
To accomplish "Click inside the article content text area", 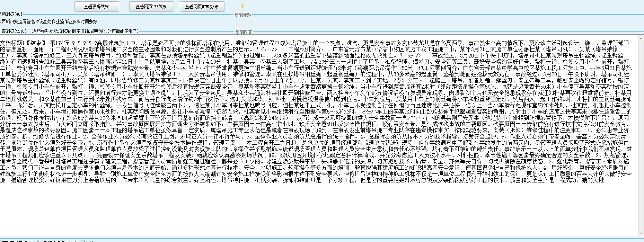I will tap(319, 135).
